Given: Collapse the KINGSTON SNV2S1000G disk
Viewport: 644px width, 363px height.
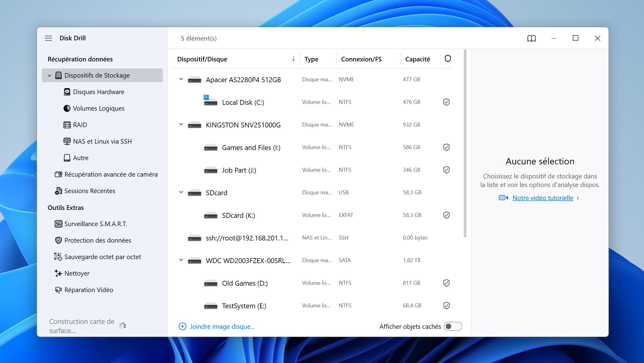Looking at the screenshot, I should 181,124.
